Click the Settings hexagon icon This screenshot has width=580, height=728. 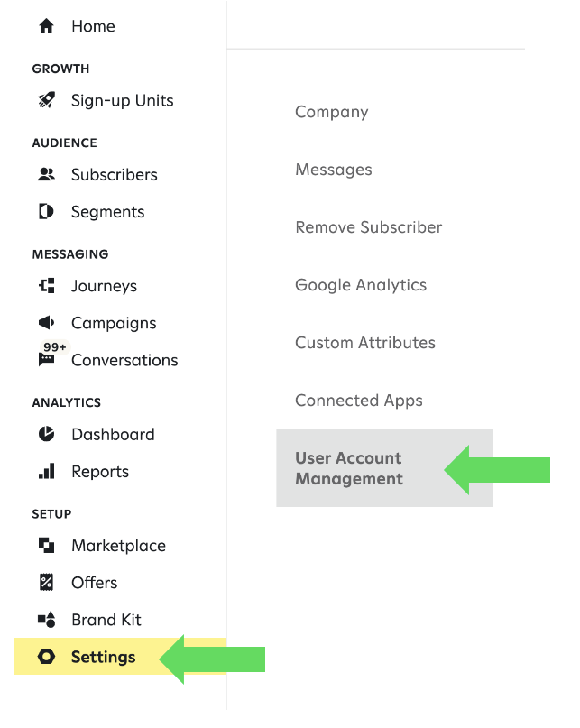46,657
